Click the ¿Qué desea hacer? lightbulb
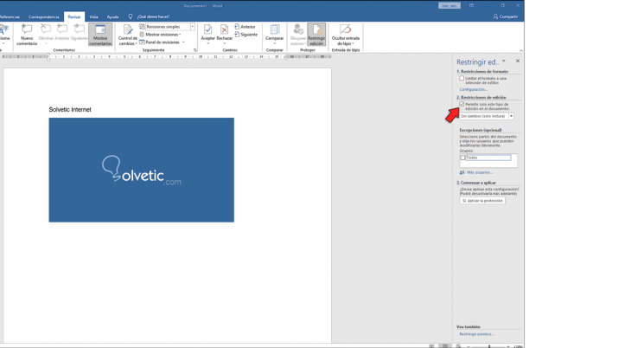Screen dimensions: 644x348 pyautogui.click(x=131, y=16)
